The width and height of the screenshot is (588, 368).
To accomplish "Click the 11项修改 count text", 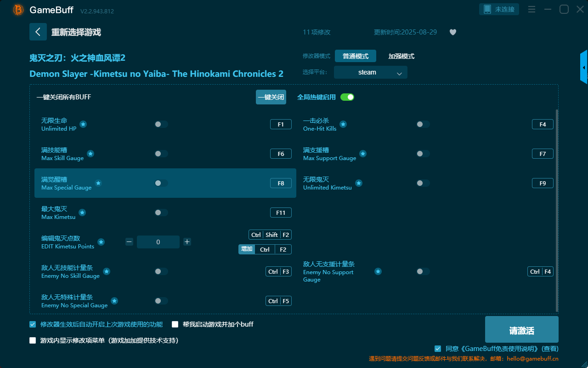I will (317, 32).
